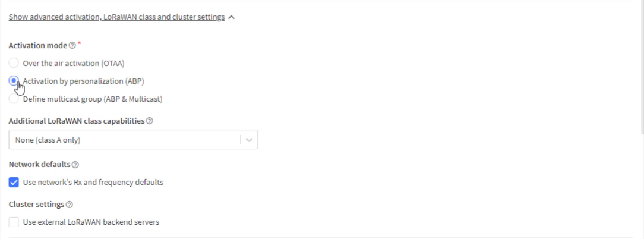The image size is (644, 239).
Task: Select the Over the air activation radio button
Action: pyautogui.click(x=14, y=63)
